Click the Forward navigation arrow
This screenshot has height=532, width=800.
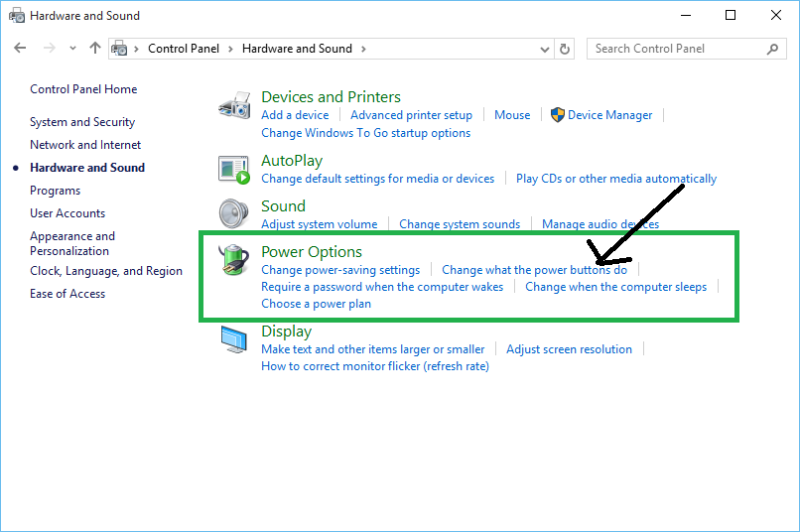point(49,48)
